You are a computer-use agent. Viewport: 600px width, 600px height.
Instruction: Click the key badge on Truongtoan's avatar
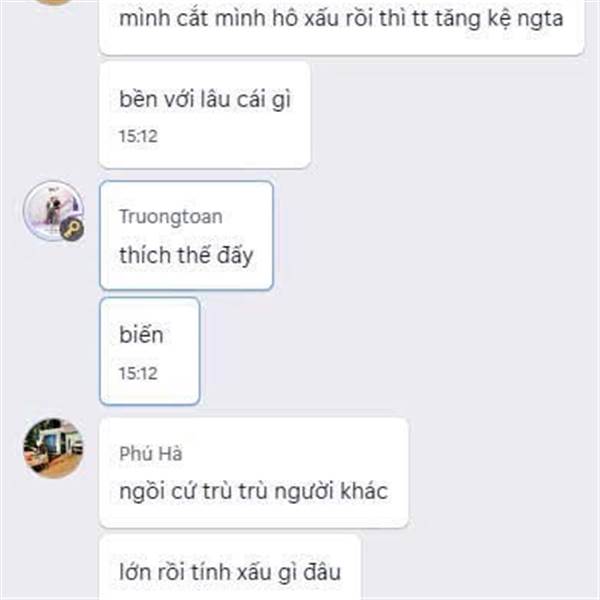pyautogui.click(x=72, y=230)
